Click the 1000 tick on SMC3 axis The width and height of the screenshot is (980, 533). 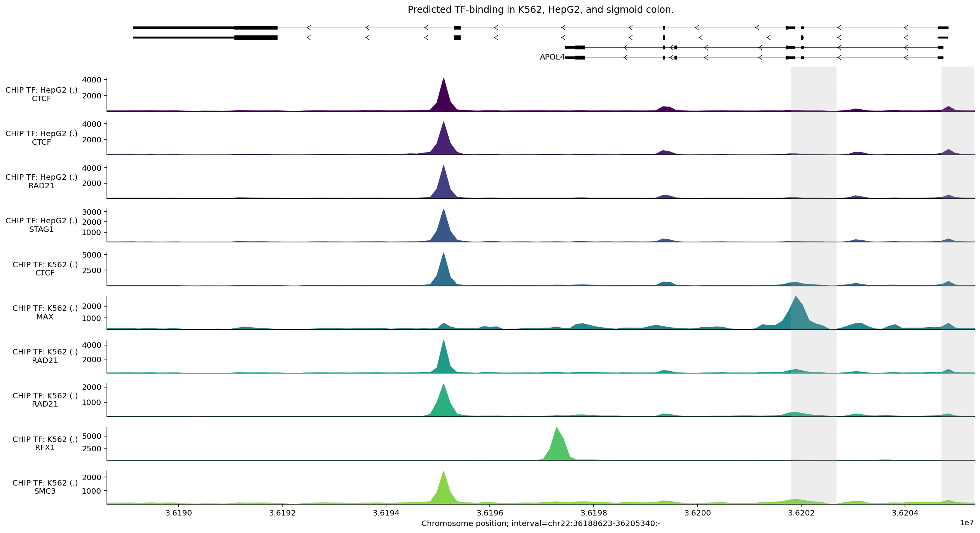coord(91,491)
